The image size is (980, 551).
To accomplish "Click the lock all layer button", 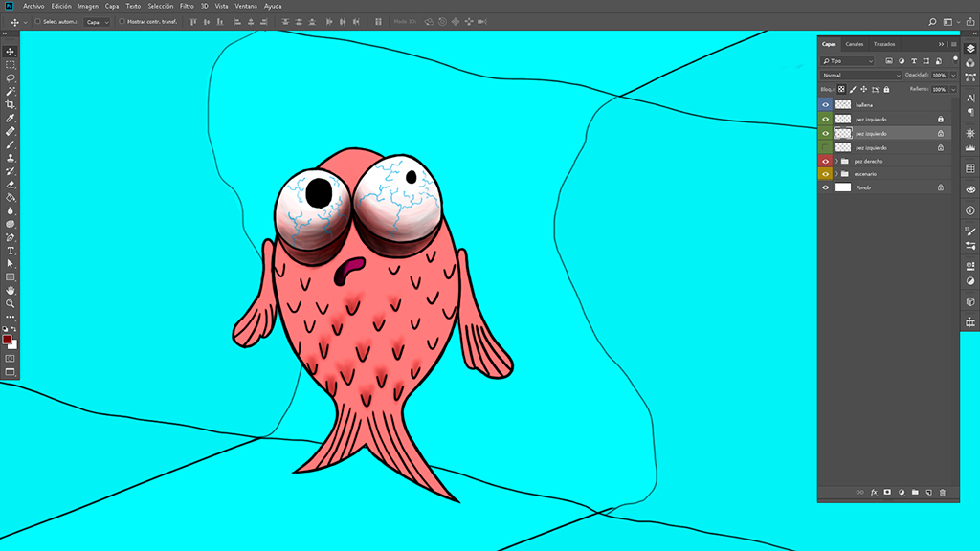I will click(x=887, y=89).
